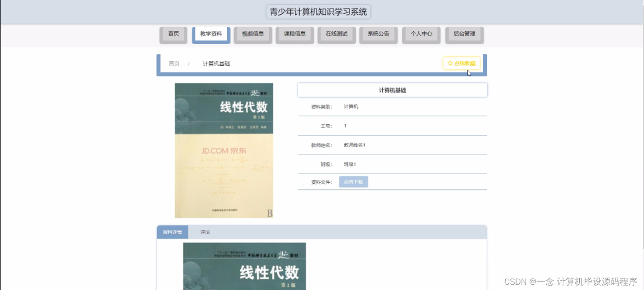This screenshot has height=290, width=644.
Task: Open the 首页 navigation item
Action: (173, 34)
